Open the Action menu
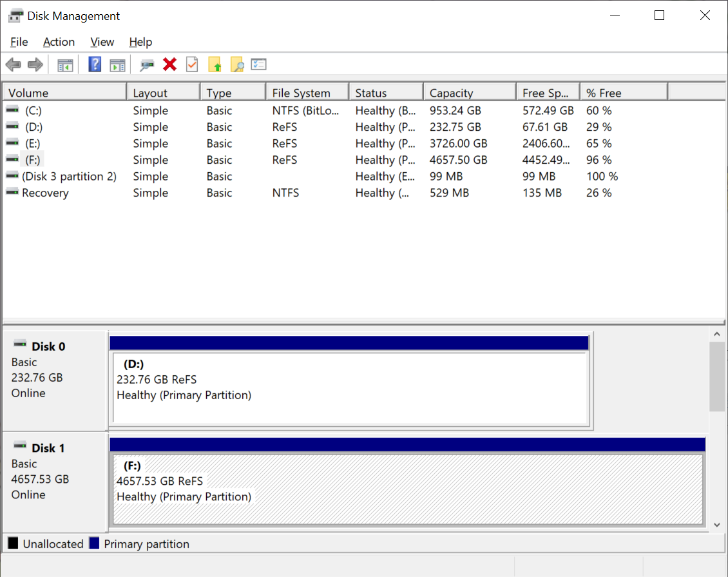728x577 pixels. 59,42
